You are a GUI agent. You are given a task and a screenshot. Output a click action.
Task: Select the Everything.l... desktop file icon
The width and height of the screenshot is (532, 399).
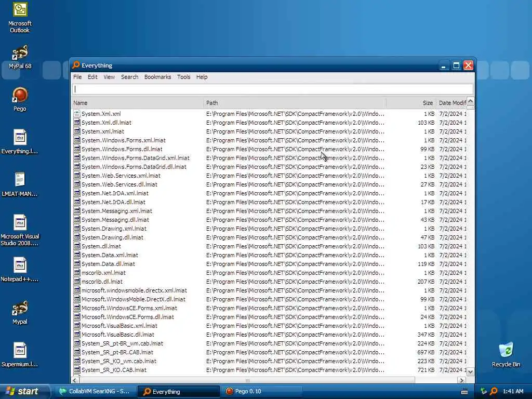tap(20, 142)
